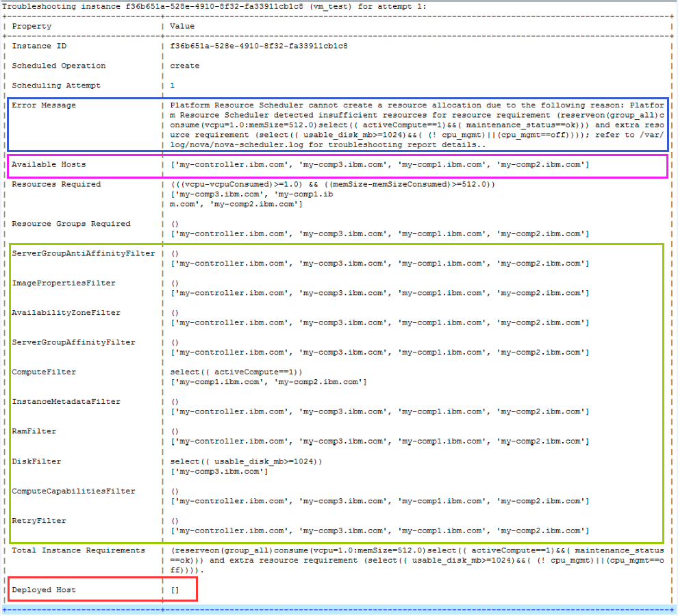Click the 'ServerGroupAntiAffinityFilter' row label
Image resolution: width=678 pixels, height=616 pixels.
[x=84, y=253]
